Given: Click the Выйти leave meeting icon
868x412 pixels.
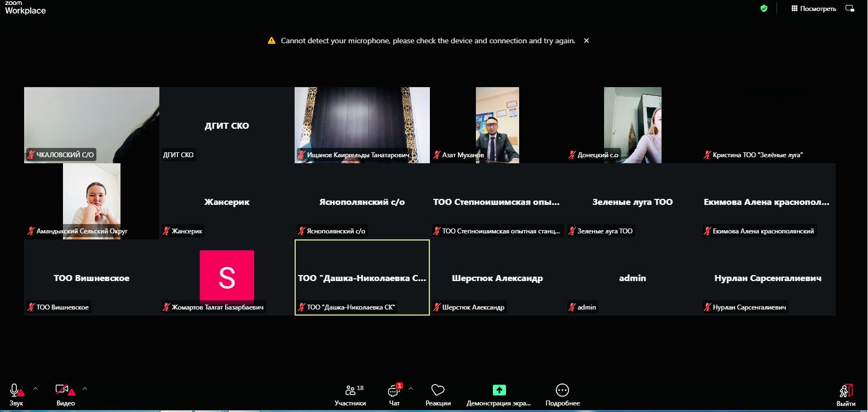Looking at the screenshot, I should [x=846, y=394].
